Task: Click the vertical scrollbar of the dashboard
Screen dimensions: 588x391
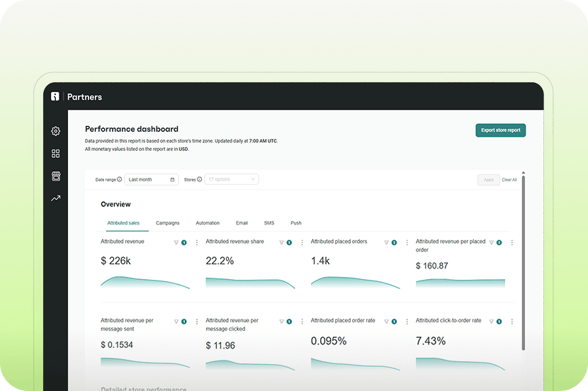Action: (x=524, y=262)
